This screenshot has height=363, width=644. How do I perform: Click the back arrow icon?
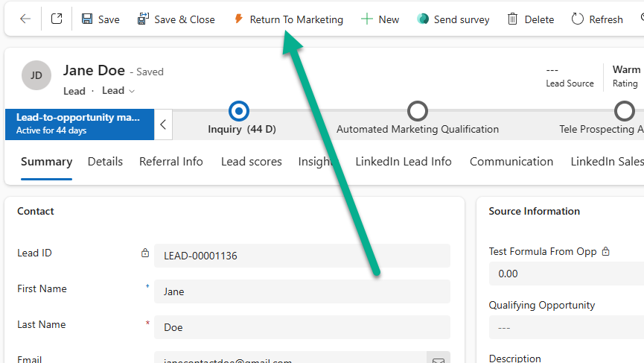(25, 19)
